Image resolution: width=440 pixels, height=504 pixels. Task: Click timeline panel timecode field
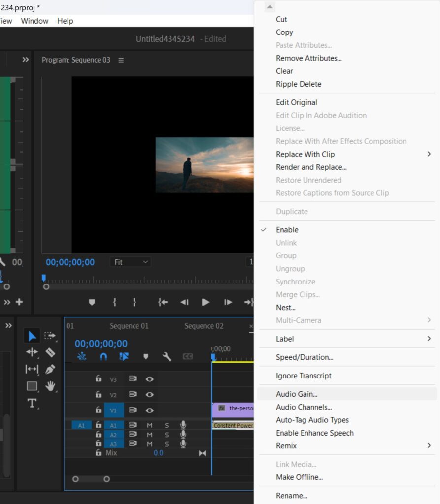(101, 344)
